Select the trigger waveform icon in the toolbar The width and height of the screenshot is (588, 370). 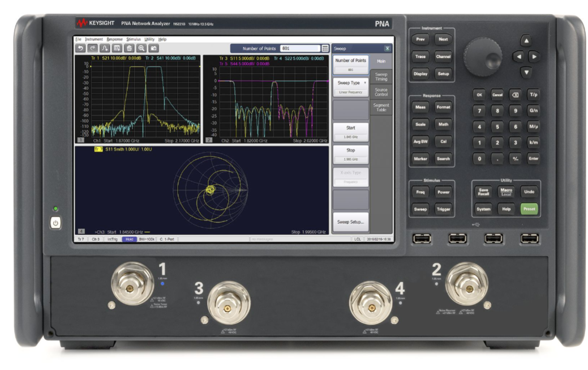pos(105,48)
